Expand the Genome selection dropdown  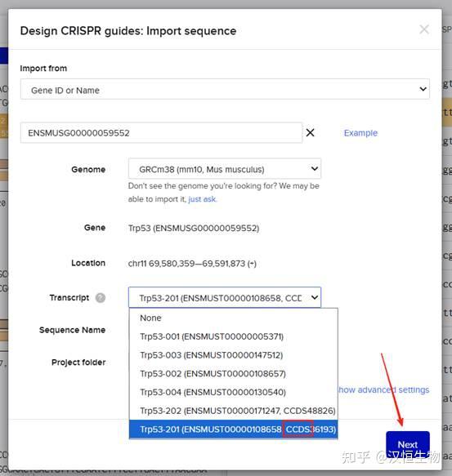pyautogui.click(x=225, y=169)
